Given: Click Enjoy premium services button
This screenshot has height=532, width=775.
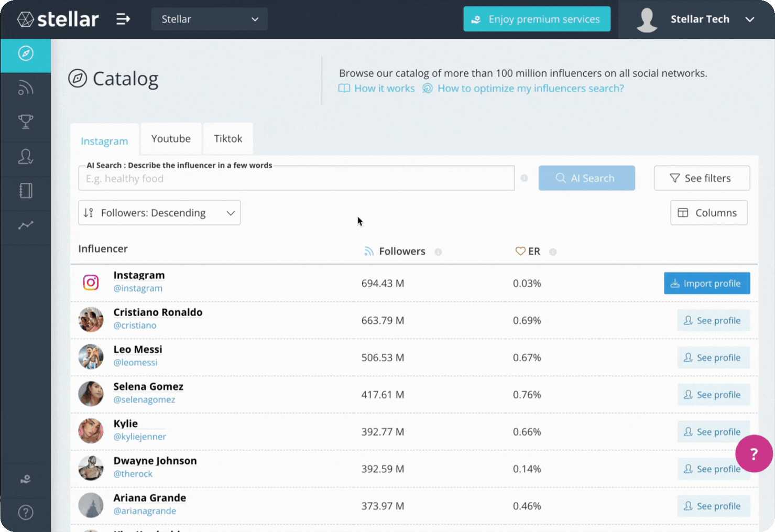Looking at the screenshot, I should click(537, 19).
